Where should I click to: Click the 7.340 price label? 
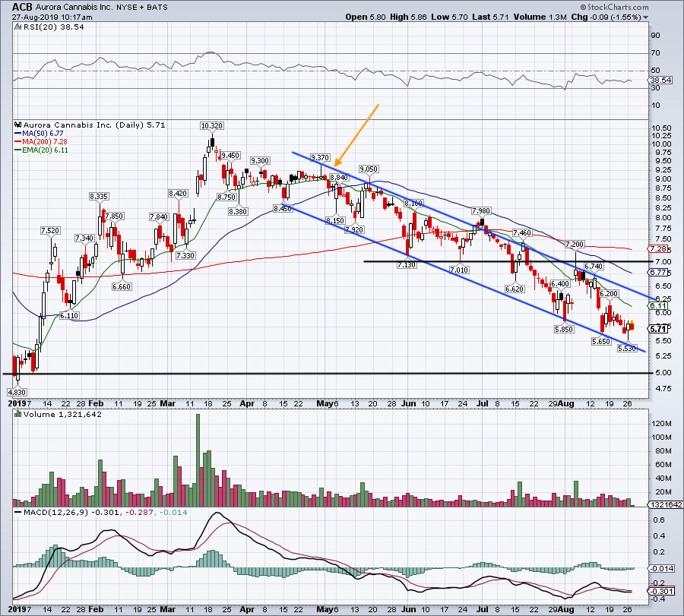tap(84, 238)
